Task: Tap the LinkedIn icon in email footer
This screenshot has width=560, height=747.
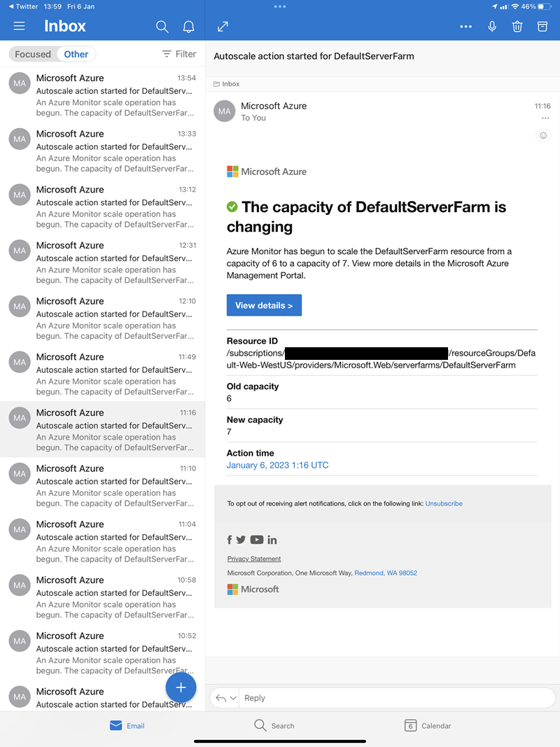Action: [x=272, y=540]
